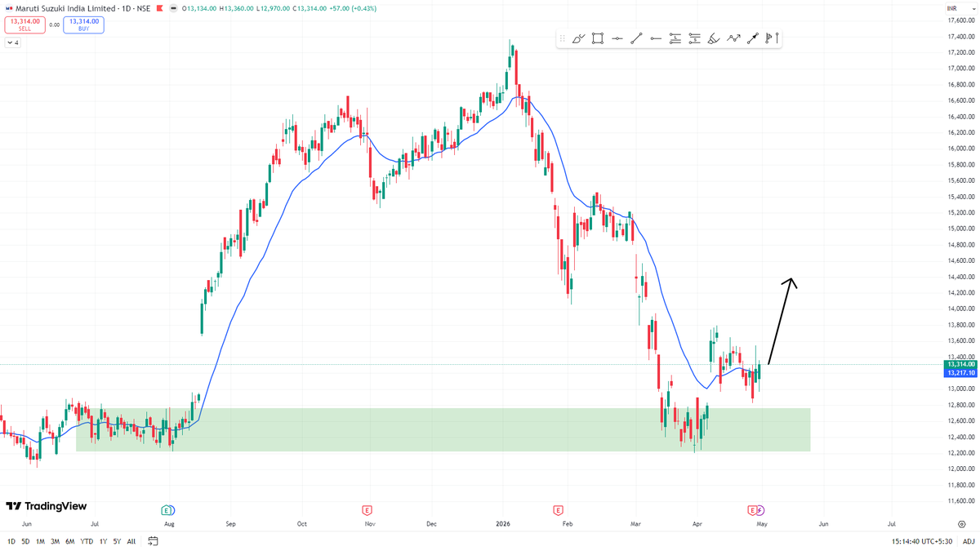Select the Path polyline tool
The width and height of the screenshot is (980, 551).
point(733,38)
